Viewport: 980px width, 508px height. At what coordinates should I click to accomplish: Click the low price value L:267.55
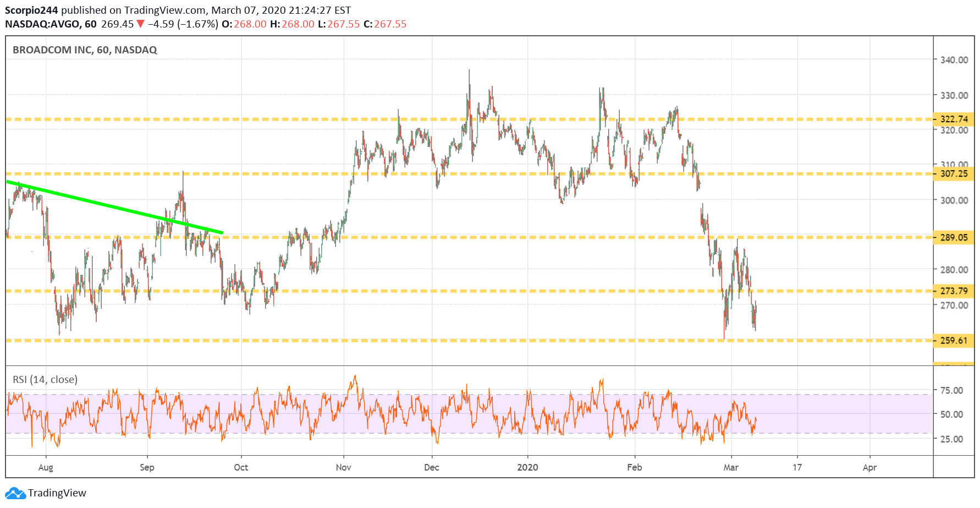339,24
